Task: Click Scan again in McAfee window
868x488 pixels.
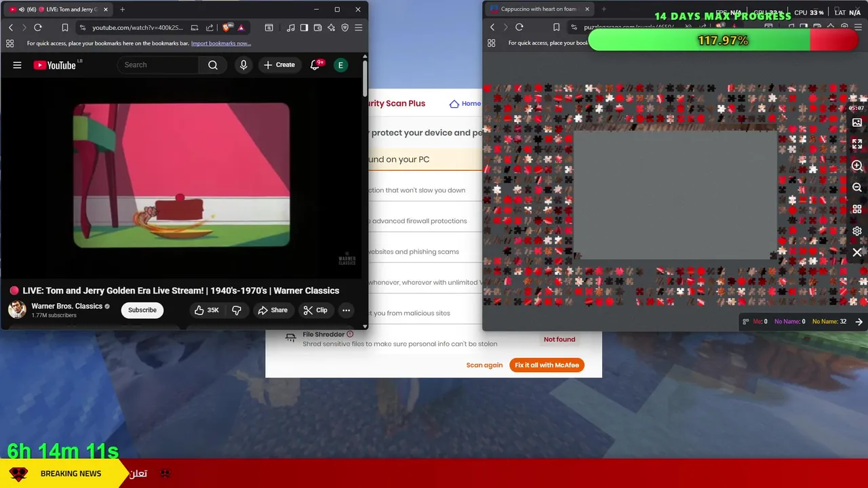Action: tap(484, 365)
